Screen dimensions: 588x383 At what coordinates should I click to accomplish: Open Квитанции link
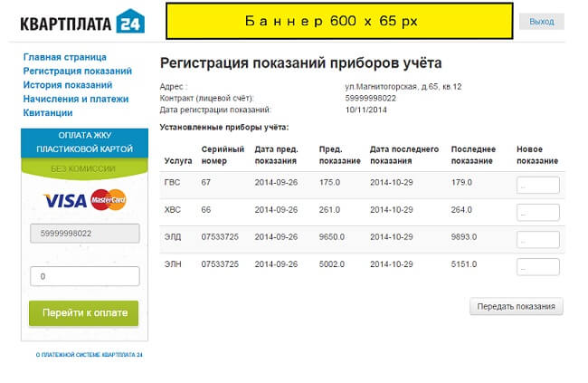[x=48, y=112]
